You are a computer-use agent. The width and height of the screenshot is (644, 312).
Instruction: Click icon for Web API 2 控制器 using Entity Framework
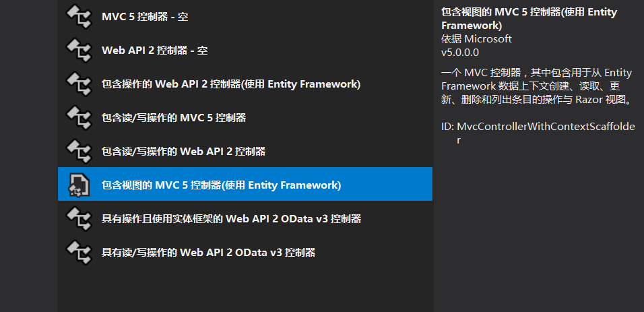(x=78, y=84)
